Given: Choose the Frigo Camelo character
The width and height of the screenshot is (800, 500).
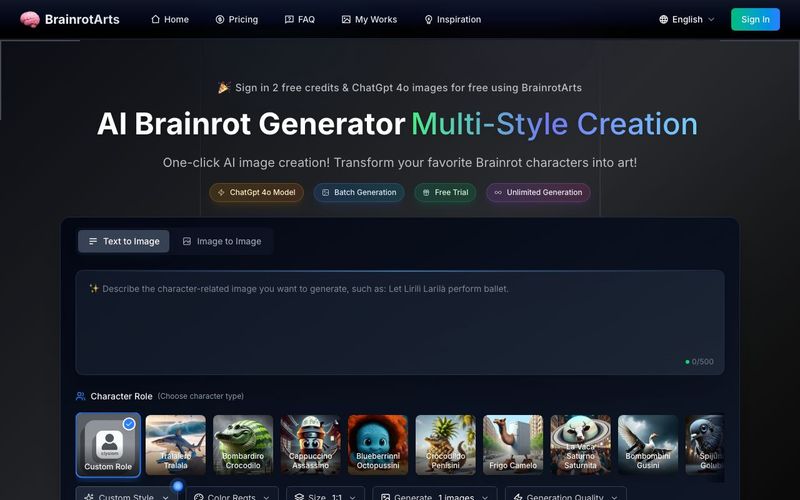Looking at the screenshot, I should point(513,445).
